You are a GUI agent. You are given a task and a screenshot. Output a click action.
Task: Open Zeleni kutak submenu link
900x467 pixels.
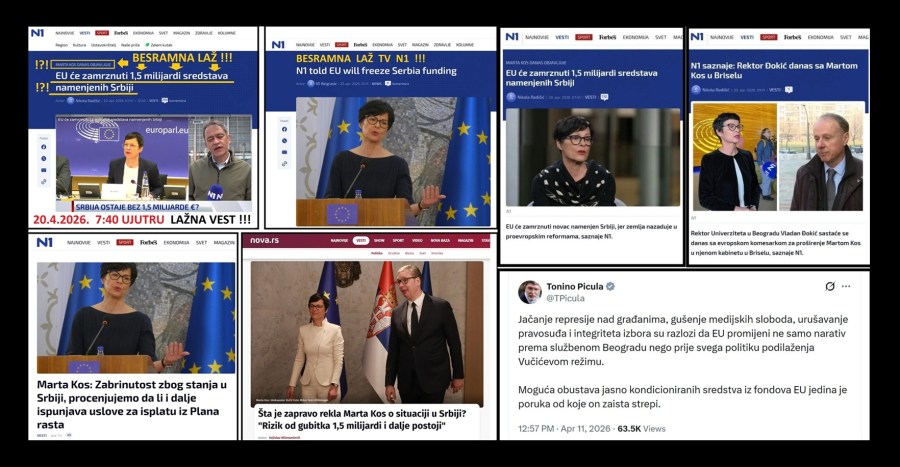point(159,45)
